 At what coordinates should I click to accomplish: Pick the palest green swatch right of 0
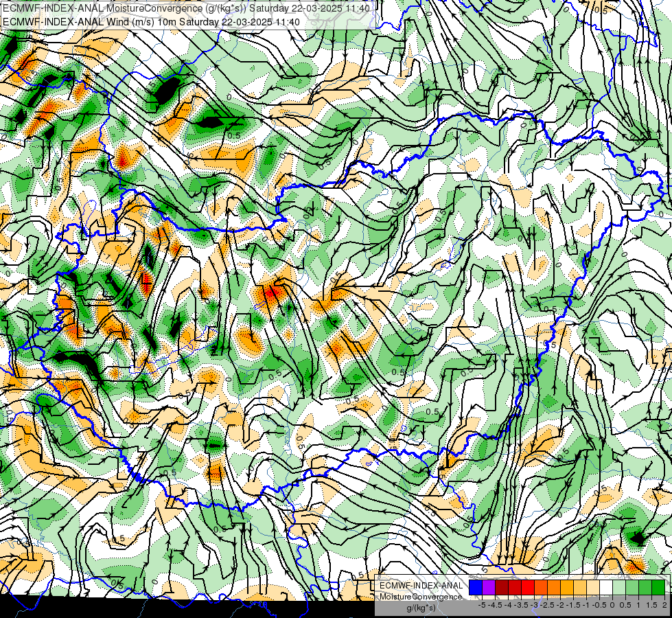click(619, 587)
